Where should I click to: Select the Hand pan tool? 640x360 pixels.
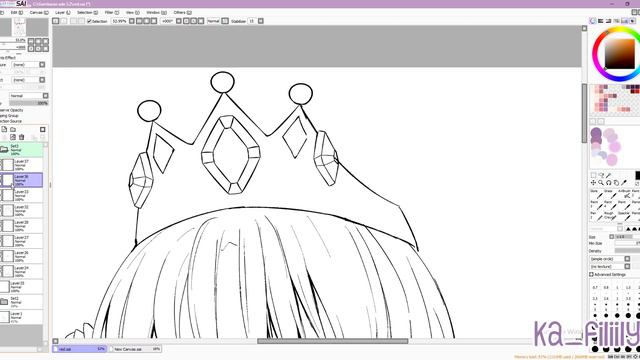tap(616, 183)
